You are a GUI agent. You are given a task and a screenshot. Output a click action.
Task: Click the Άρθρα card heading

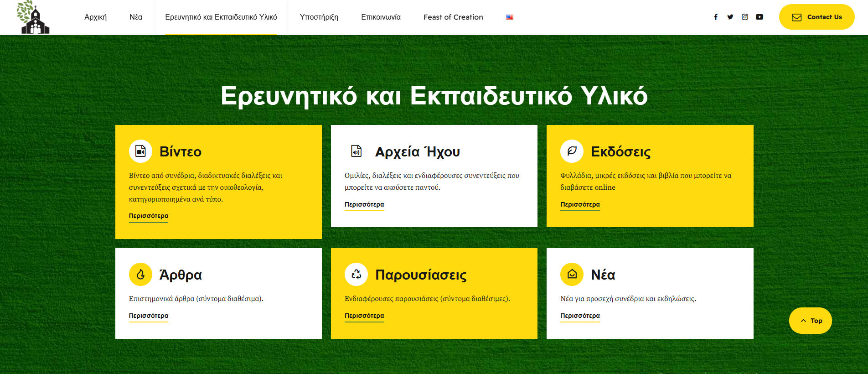coord(181,275)
